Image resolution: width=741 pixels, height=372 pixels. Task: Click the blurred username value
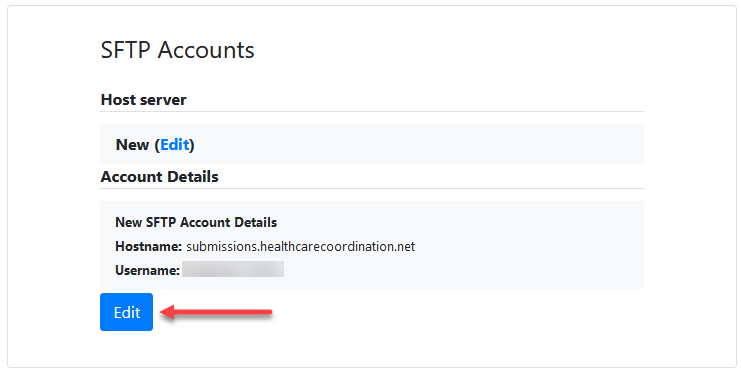point(233,269)
